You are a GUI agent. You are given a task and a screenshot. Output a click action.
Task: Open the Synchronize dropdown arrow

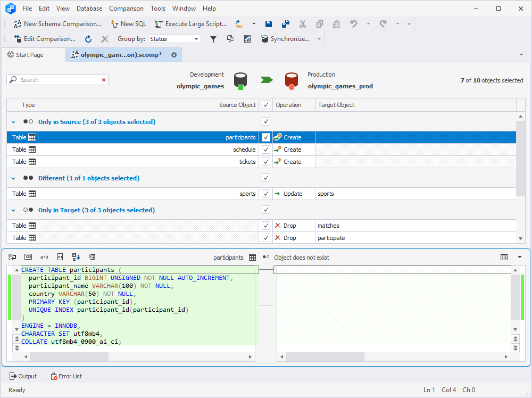[x=319, y=39]
